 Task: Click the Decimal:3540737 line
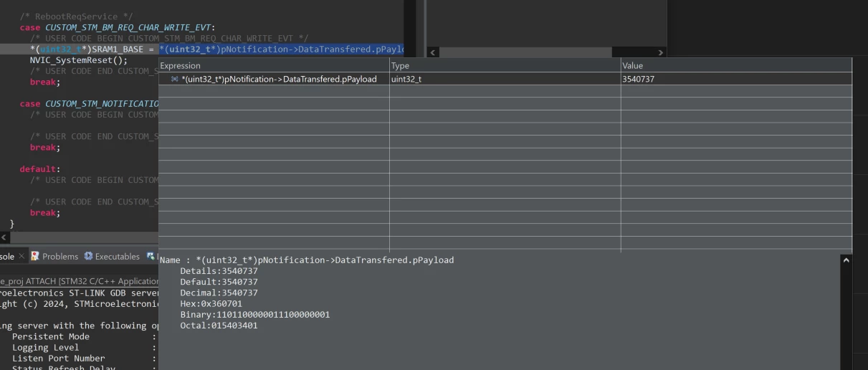(x=219, y=293)
